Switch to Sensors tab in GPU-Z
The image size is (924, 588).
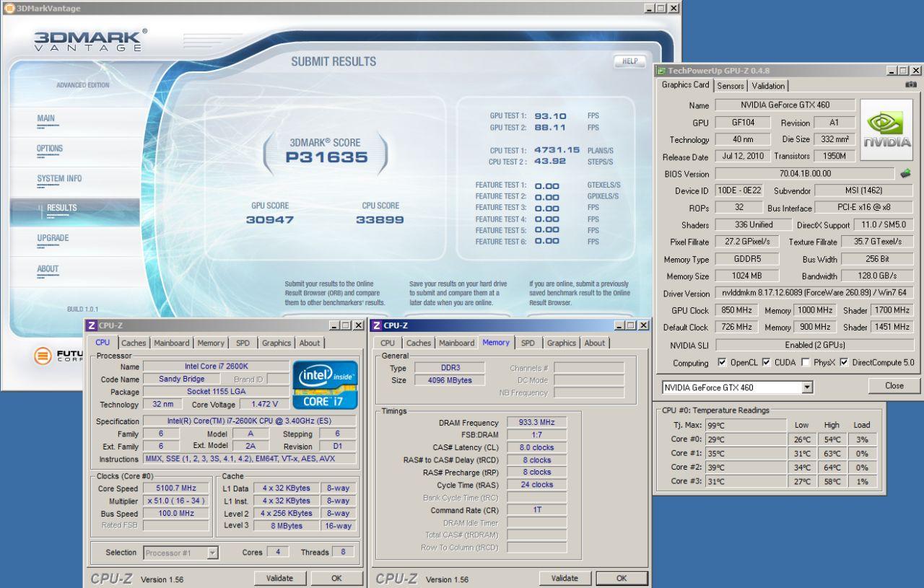click(x=731, y=86)
